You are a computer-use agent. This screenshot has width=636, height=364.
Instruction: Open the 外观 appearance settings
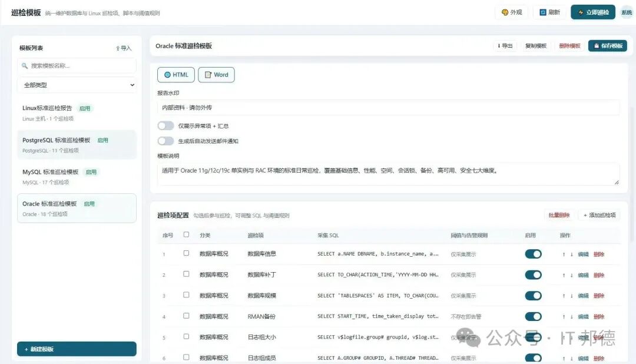pos(512,12)
